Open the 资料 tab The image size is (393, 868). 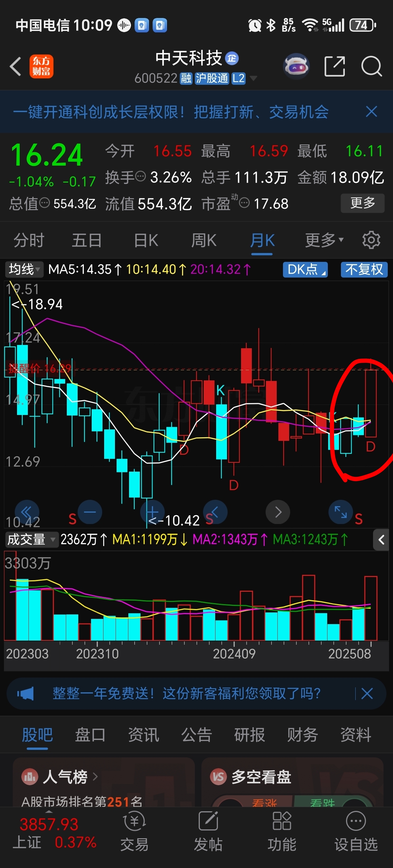tap(356, 734)
